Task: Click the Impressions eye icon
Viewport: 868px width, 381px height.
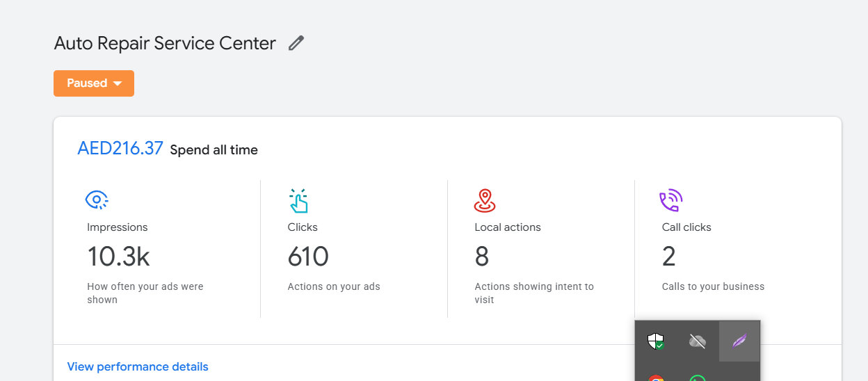Action: click(97, 200)
